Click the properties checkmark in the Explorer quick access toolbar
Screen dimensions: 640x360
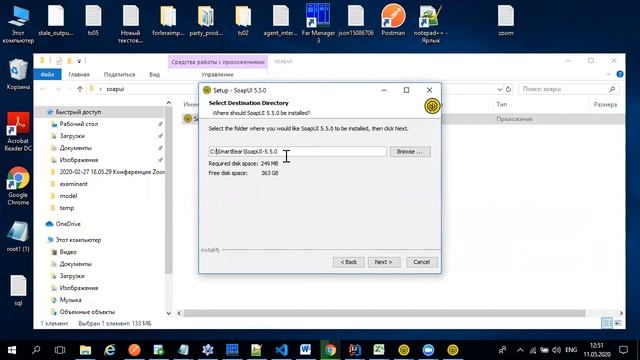point(59,61)
